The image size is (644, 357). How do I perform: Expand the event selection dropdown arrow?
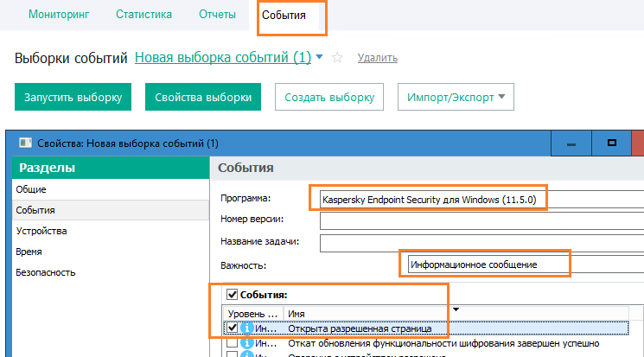[319, 57]
